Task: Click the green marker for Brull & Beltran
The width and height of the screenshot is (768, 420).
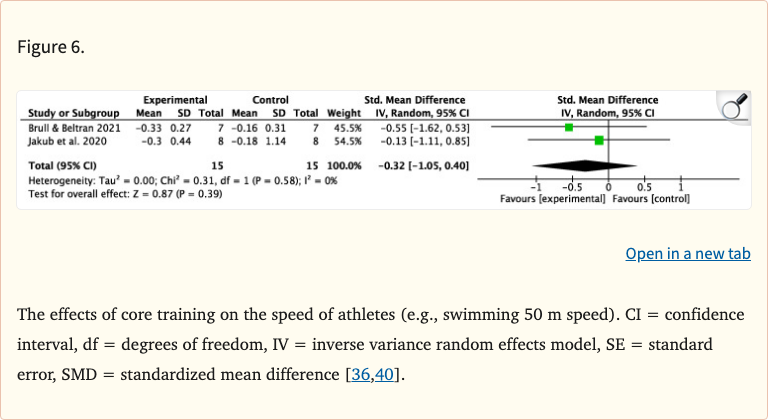Action: coord(569,128)
